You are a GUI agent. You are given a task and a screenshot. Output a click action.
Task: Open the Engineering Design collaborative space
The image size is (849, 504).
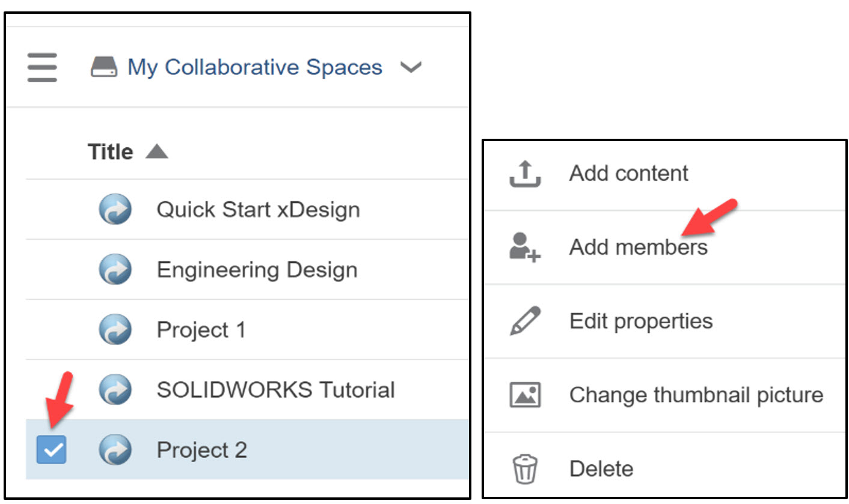pos(257,269)
